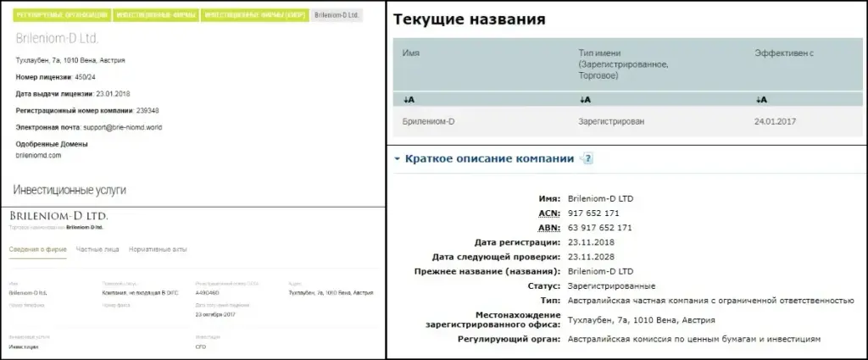Sort the Тип имени column arrow

pos(585,100)
